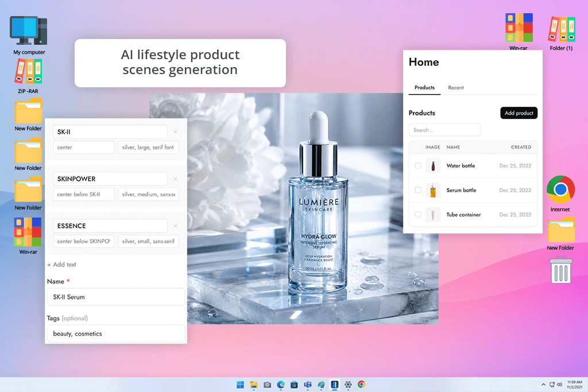Click the + Add text link

point(61,265)
